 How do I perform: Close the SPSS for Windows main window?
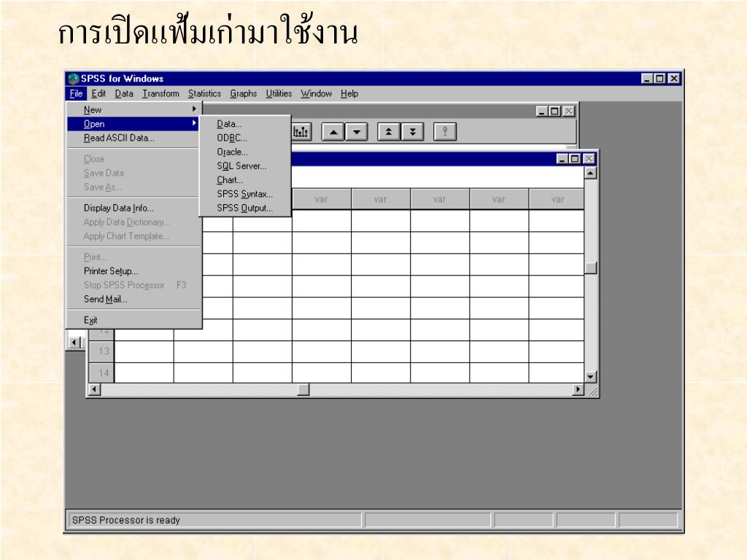click(673, 79)
